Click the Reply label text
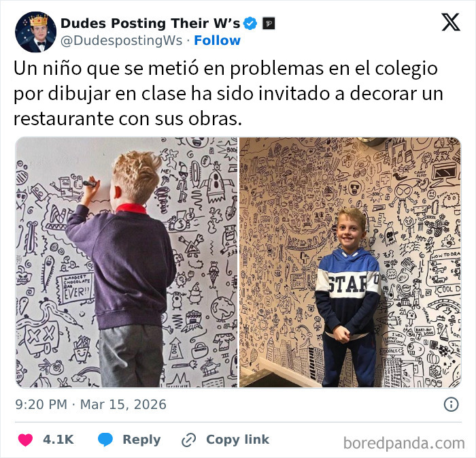The width and height of the screenshot is (476, 458). tap(141, 440)
